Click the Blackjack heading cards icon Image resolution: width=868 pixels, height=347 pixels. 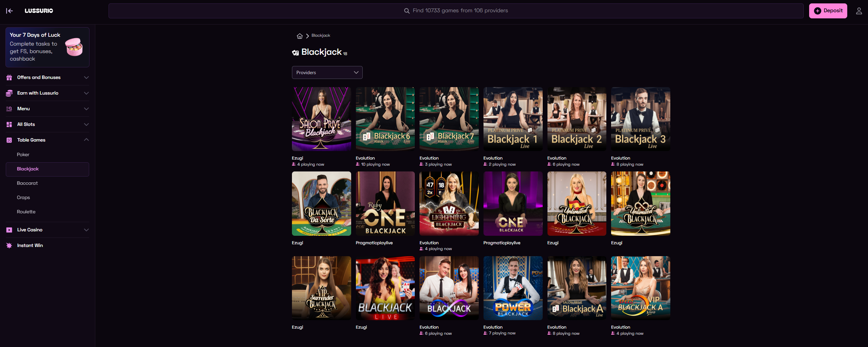295,53
